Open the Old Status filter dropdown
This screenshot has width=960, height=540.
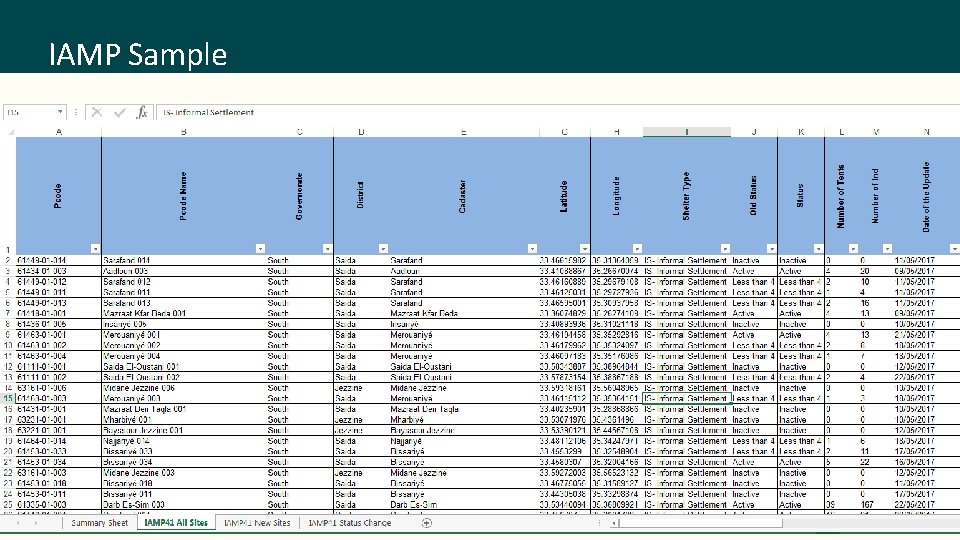(771, 249)
